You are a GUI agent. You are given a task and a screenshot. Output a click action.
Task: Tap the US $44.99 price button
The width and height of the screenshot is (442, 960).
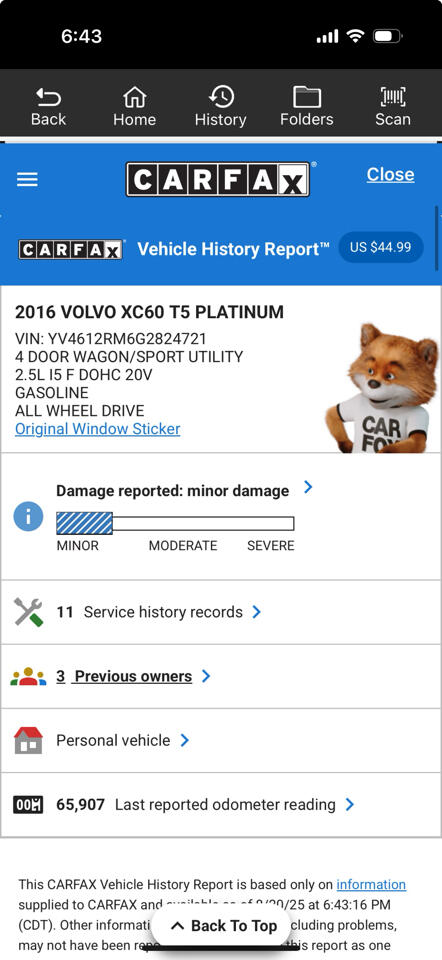click(381, 247)
